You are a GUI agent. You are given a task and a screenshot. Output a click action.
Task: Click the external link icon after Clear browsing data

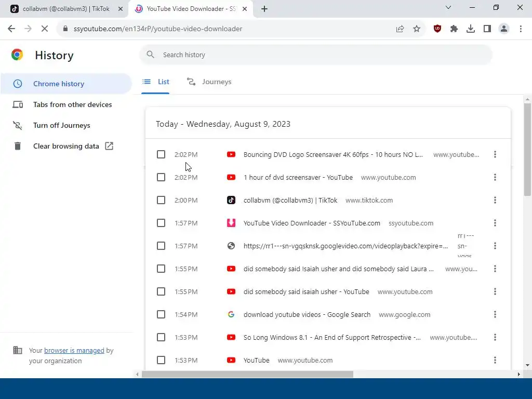pos(109,146)
